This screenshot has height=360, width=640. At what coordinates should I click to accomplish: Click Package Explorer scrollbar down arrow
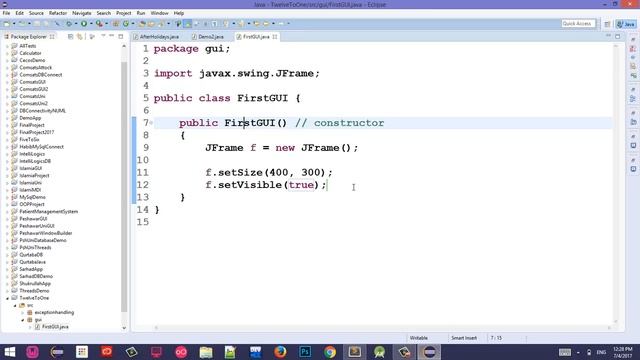pos(124,327)
